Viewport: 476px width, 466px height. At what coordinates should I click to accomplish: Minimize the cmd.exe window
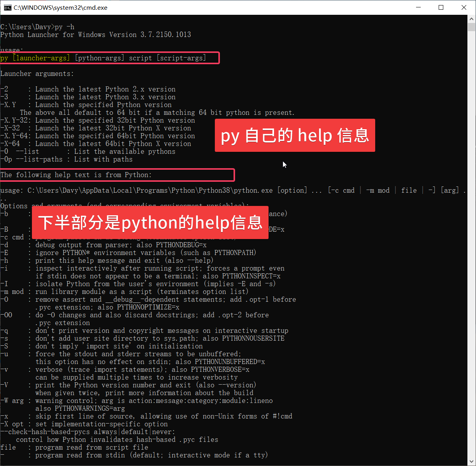point(418,7)
